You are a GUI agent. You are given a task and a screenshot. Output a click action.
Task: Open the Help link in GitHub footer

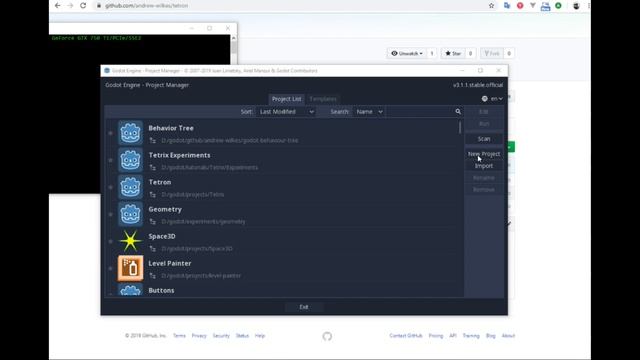pos(260,336)
